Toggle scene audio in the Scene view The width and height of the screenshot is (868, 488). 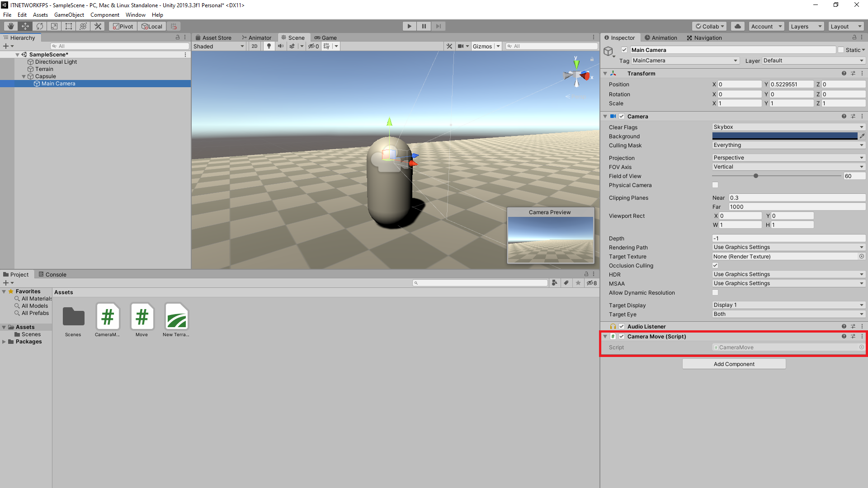[x=281, y=46]
